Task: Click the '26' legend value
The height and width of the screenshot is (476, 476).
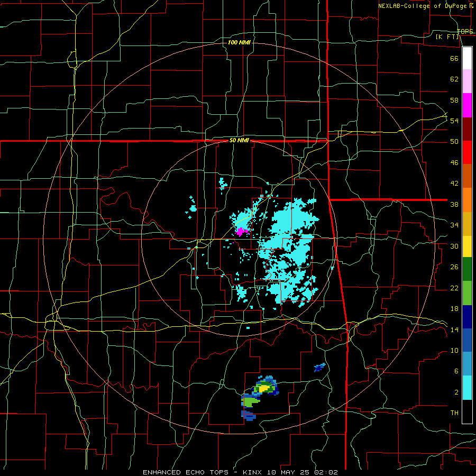Action: (454, 267)
